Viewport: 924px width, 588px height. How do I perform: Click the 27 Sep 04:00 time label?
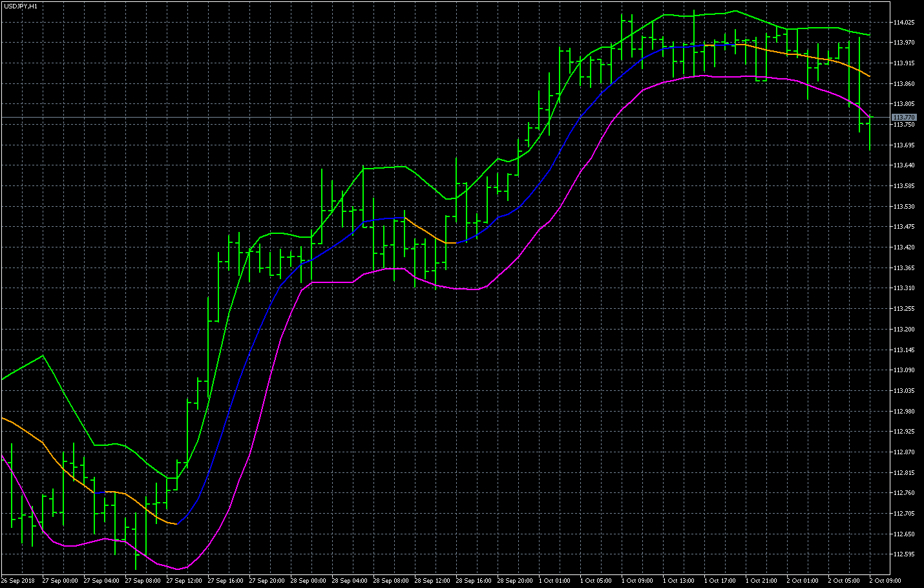coord(101,581)
